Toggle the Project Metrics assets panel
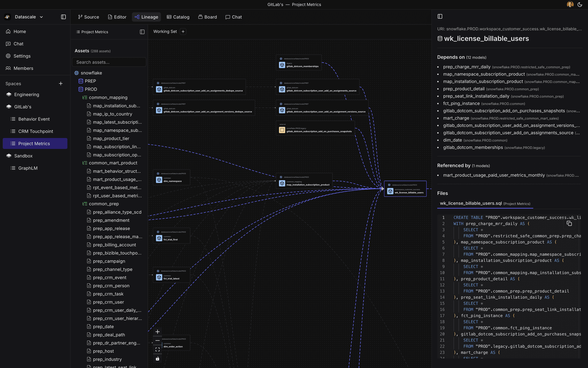Image resolution: width=588 pixels, height=368 pixels. click(142, 32)
